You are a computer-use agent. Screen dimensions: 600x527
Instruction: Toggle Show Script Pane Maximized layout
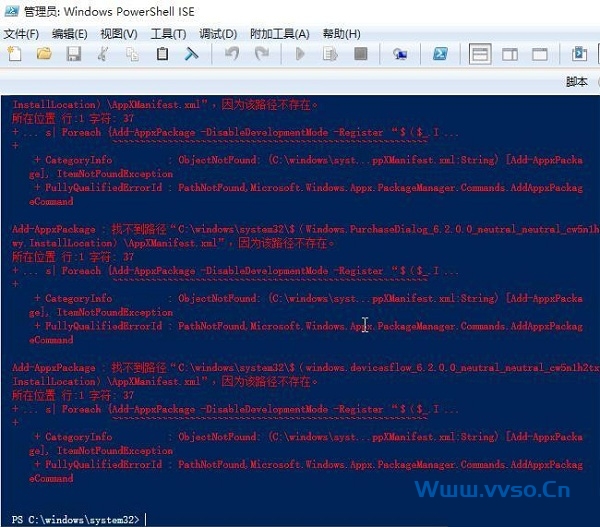(x=539, y=54)
